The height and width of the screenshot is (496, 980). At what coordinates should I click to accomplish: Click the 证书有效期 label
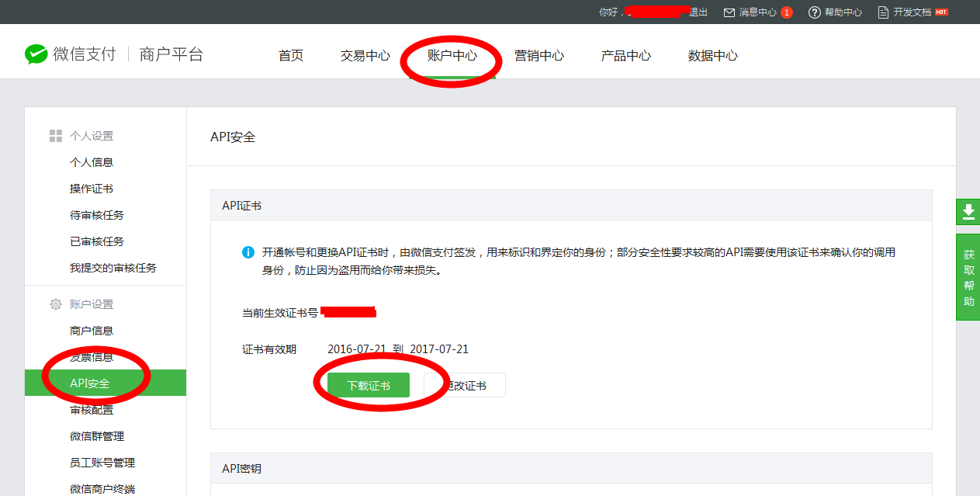click(269, 349)
